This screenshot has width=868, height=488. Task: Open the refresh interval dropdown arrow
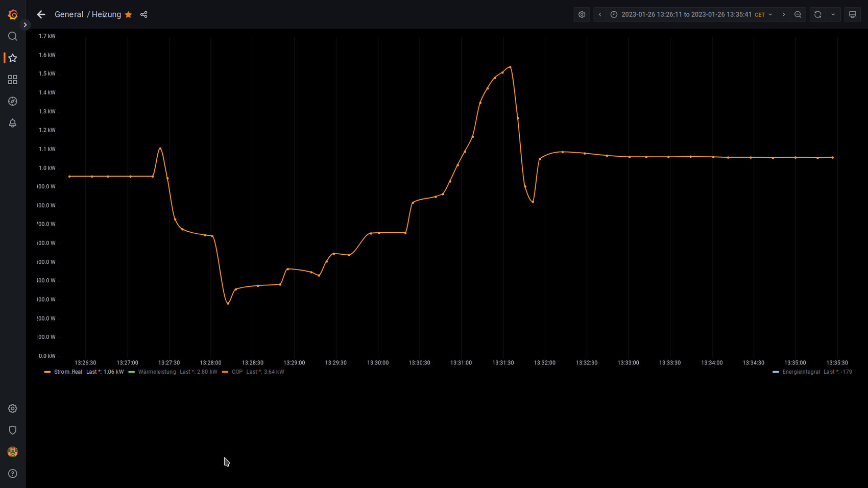[833, 15]
